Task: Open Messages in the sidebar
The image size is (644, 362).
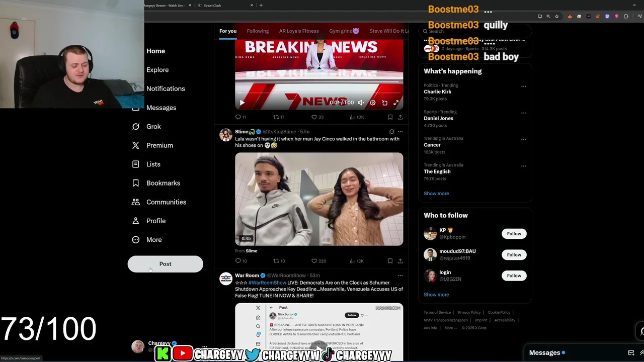Action: tap(161, 108)
